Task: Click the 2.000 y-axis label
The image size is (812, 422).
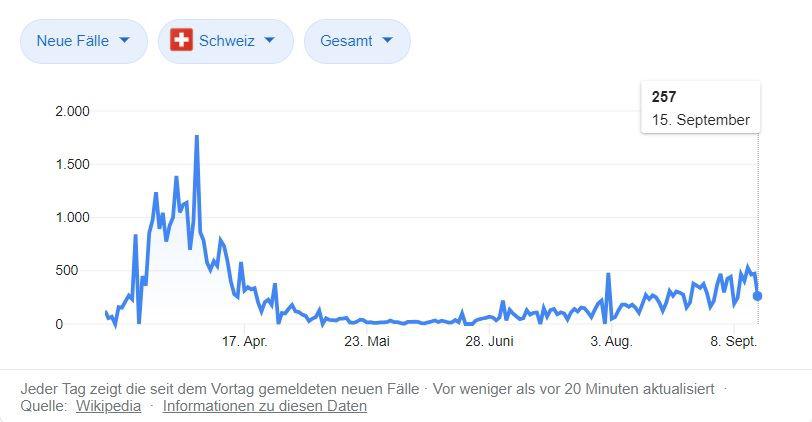Action: 72,111
